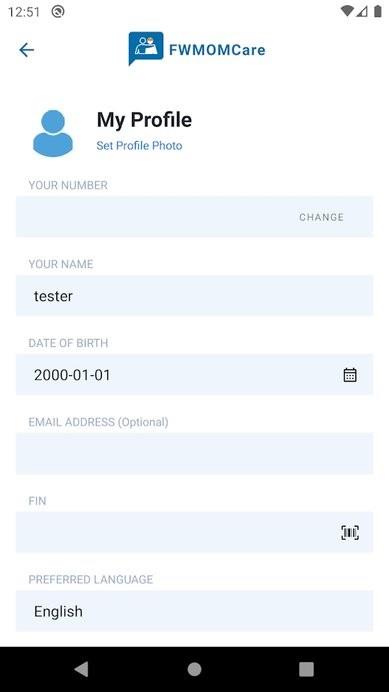
Task: Tap the FWMOMCare logo icon
Action: (x=146, y=48)
